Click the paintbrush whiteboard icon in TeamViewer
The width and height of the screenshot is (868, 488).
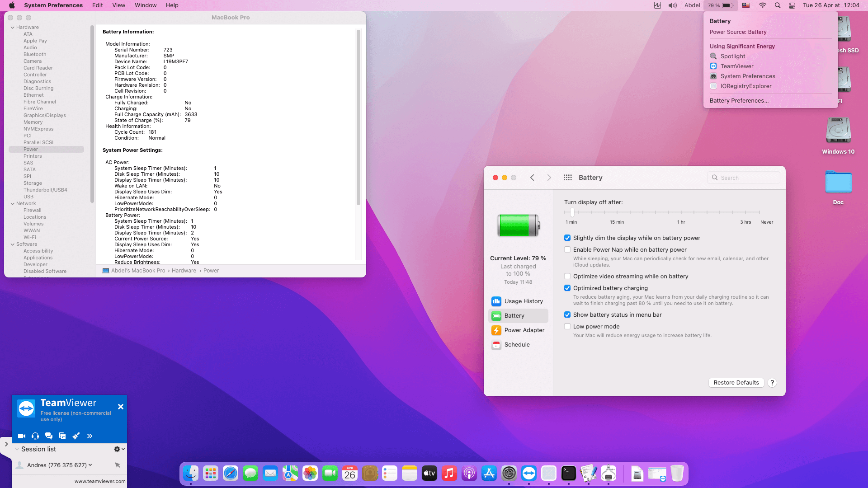(x=76, y=436)
